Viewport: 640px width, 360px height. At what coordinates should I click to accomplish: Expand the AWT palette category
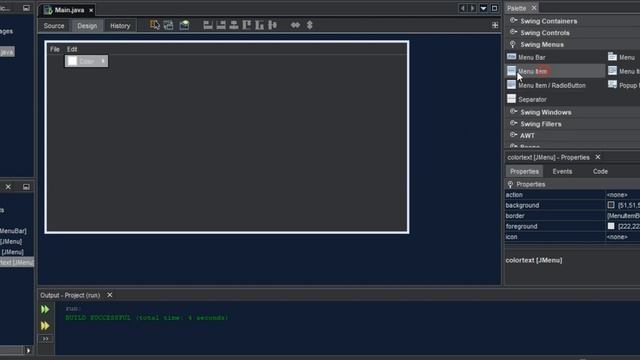tap(513, 135)
